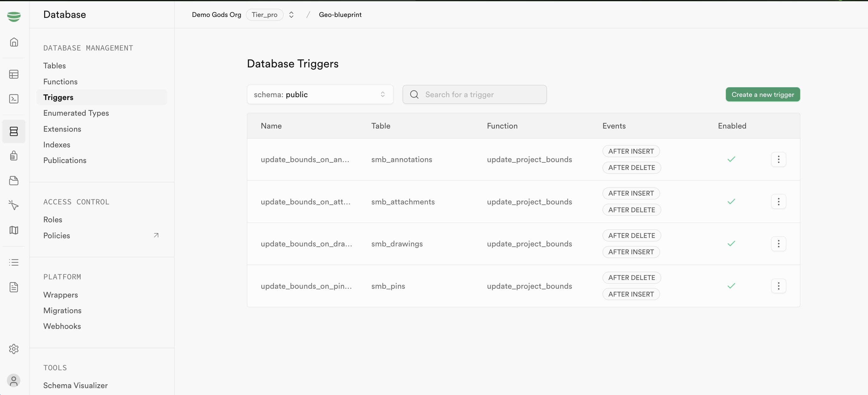Open Project Settings gear icon
Screen dimensions: 868x395
(x=14, y=349)
